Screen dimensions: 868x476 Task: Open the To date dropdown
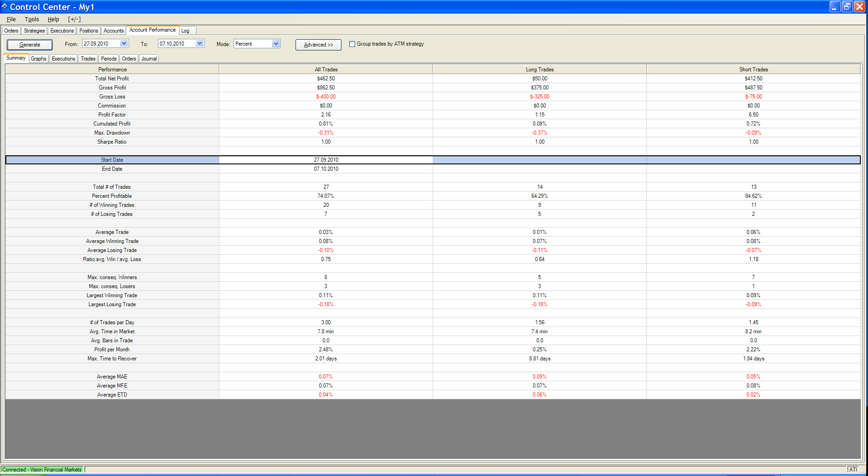coord(199,44)
